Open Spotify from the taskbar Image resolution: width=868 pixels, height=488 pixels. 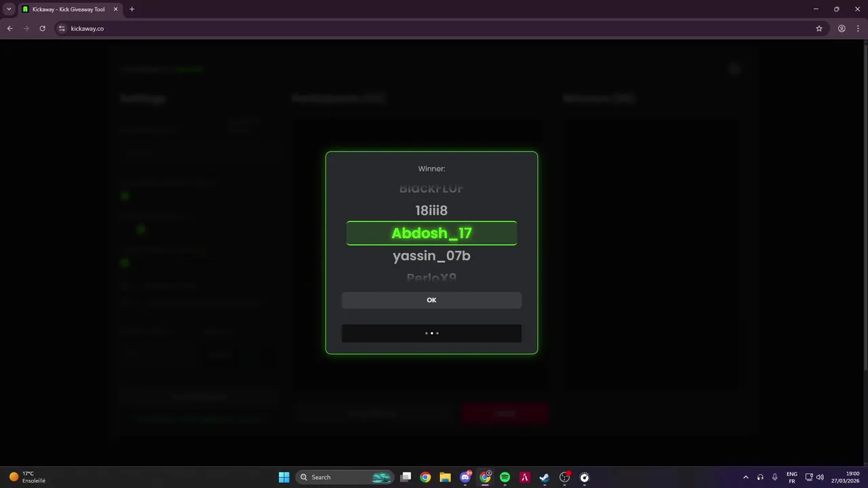click(505, 477)
